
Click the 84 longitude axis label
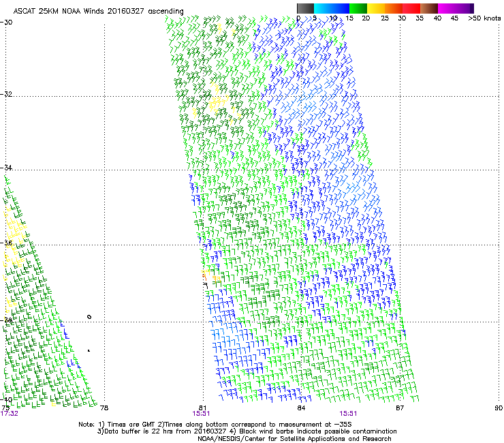pos(301,408)
